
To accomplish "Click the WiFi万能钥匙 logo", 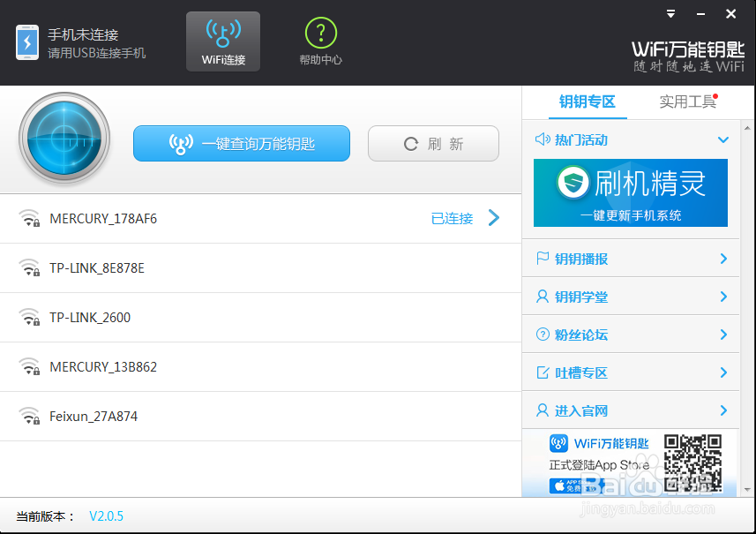I will point(688,56).
